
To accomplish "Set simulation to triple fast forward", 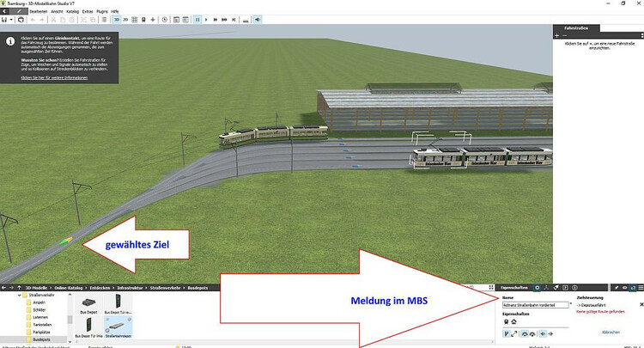I will 224,20.
